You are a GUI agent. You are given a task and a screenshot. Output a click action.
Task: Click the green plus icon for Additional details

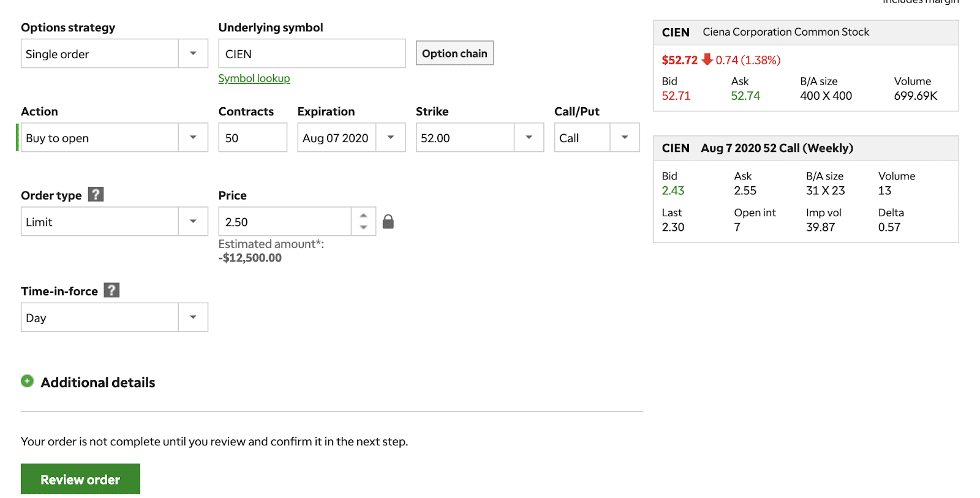click(27, 381)
